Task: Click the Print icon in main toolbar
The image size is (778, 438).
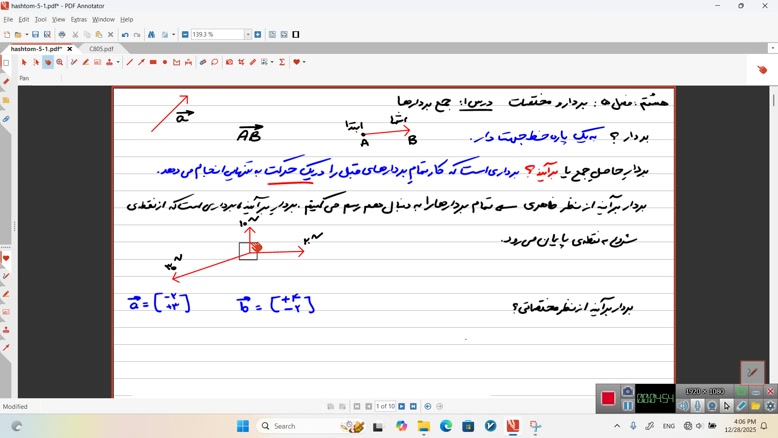Action: tap(62, 35)
